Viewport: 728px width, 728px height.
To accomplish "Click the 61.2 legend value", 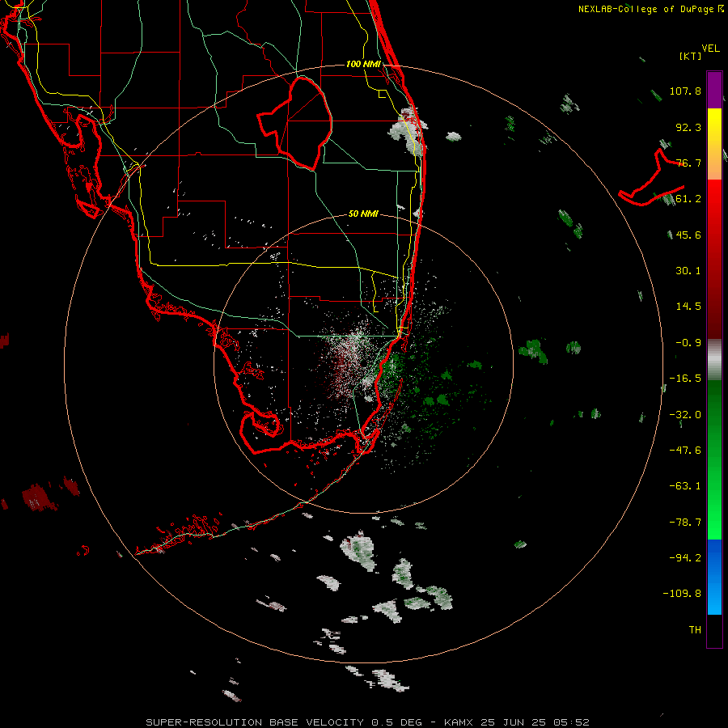I will click(688, 199).
